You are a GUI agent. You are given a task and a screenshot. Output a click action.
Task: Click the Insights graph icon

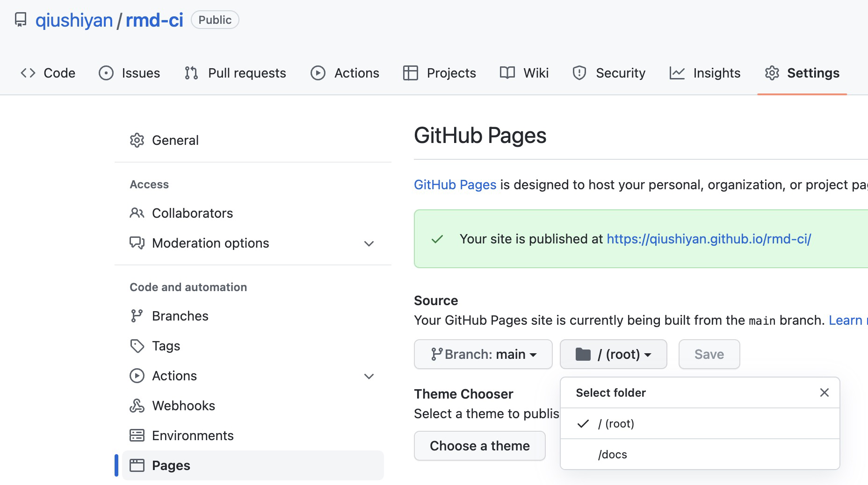(x=677, y=73)
